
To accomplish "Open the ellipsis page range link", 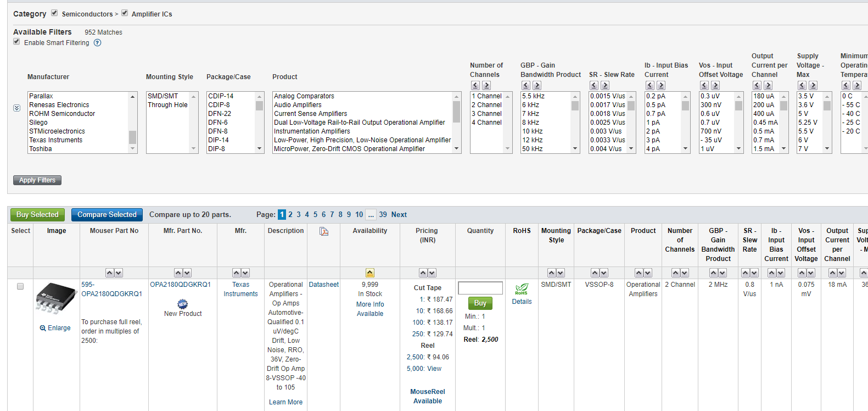I will click(371, 215).
